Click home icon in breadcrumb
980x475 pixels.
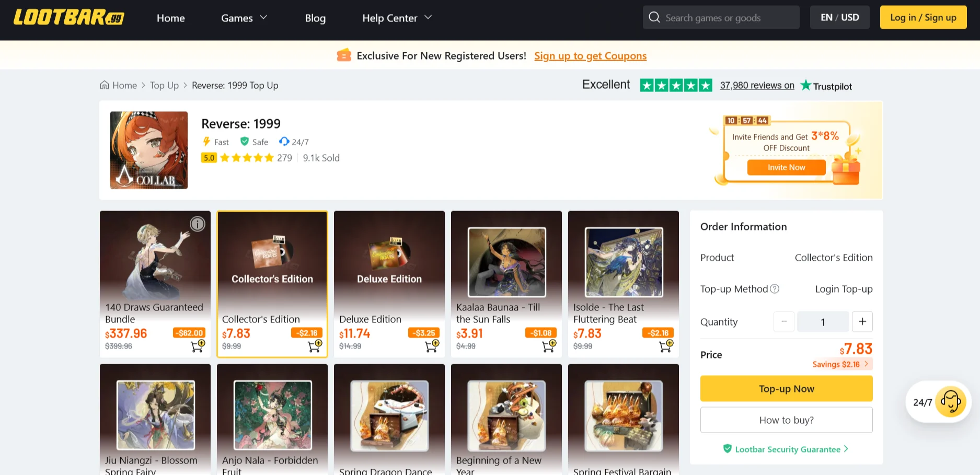click(x=105, y=85)
